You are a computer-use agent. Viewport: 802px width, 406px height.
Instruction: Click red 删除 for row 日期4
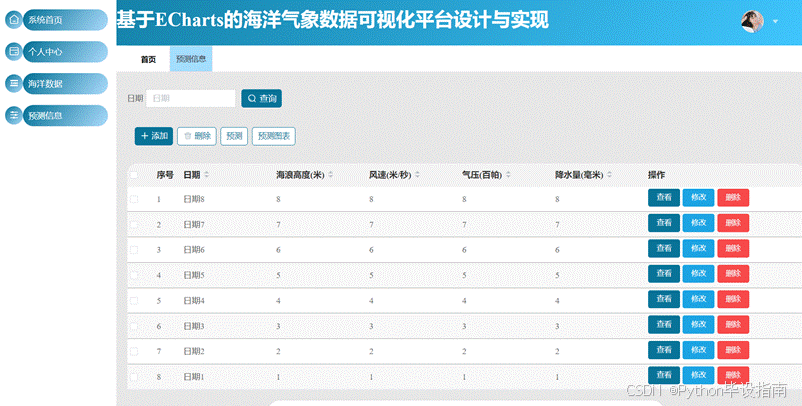[x=733, y=299]
